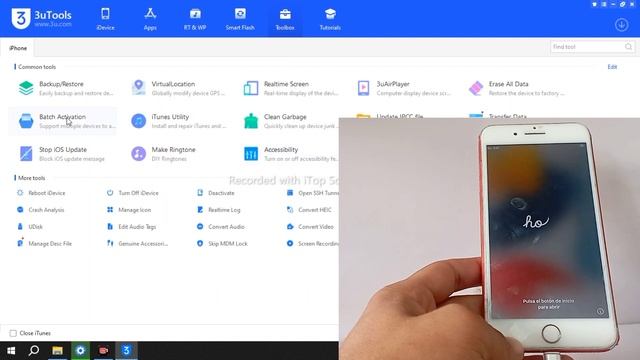
Task: Open 3uAirPlayer tool
Action: 403,88
